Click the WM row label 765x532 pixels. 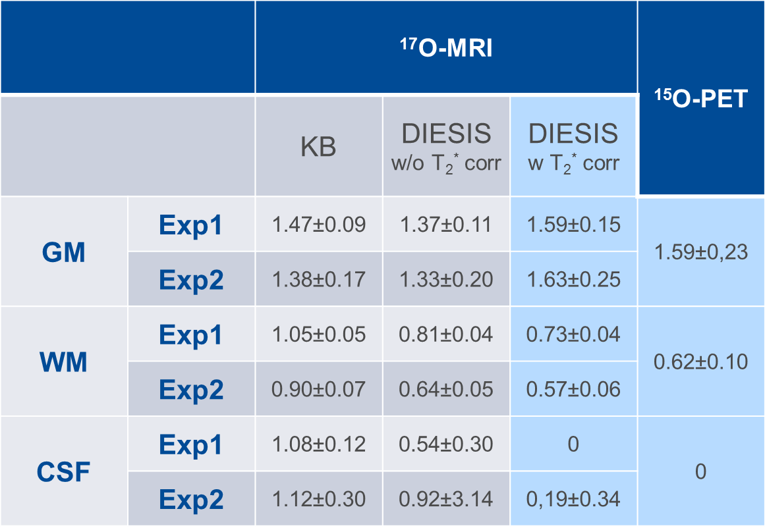click(64, 361)
